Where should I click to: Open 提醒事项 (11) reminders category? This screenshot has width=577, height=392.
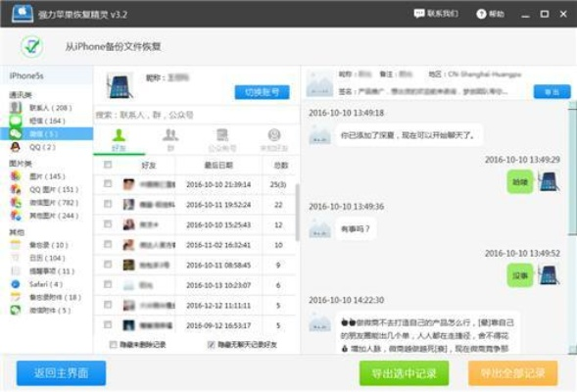(x=42, y=271)
